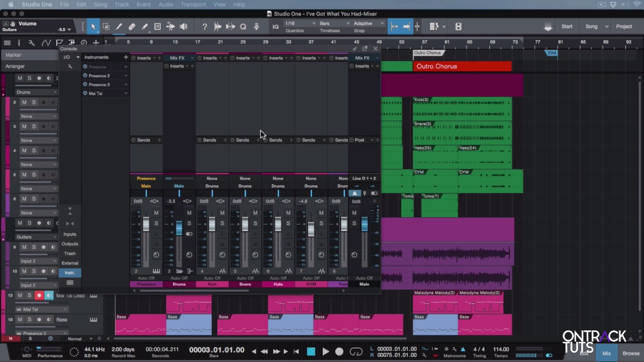Click the End marker in timeline
The image size is (644, 362).
(x=552, y=53)
